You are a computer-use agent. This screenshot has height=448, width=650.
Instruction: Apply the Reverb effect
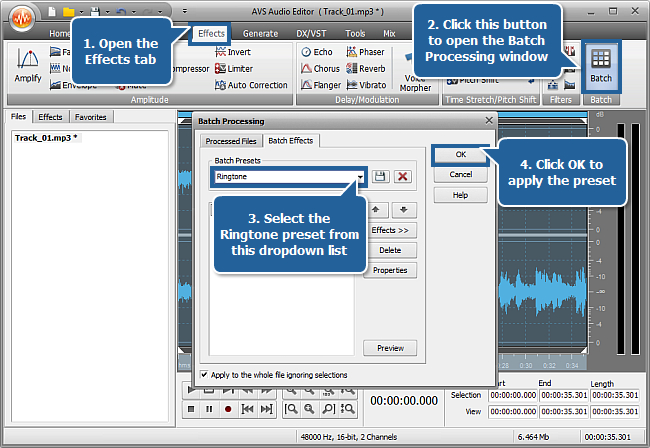pyautogui.click(x=366, y=68)
